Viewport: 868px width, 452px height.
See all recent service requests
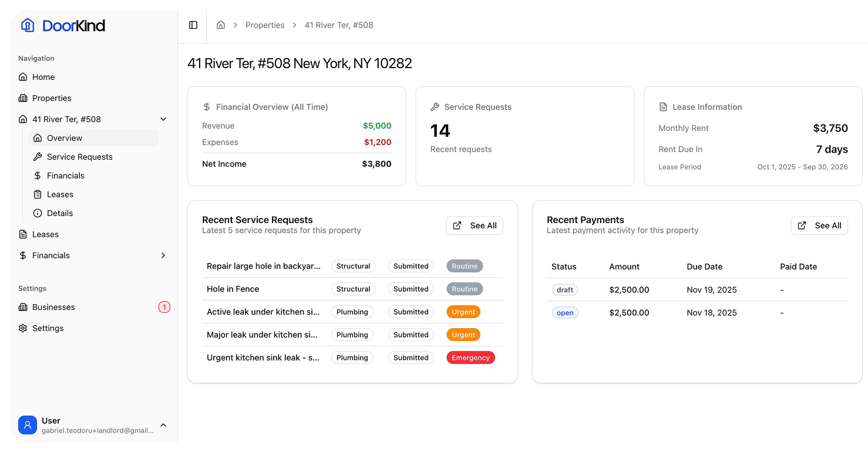point(475,225)
